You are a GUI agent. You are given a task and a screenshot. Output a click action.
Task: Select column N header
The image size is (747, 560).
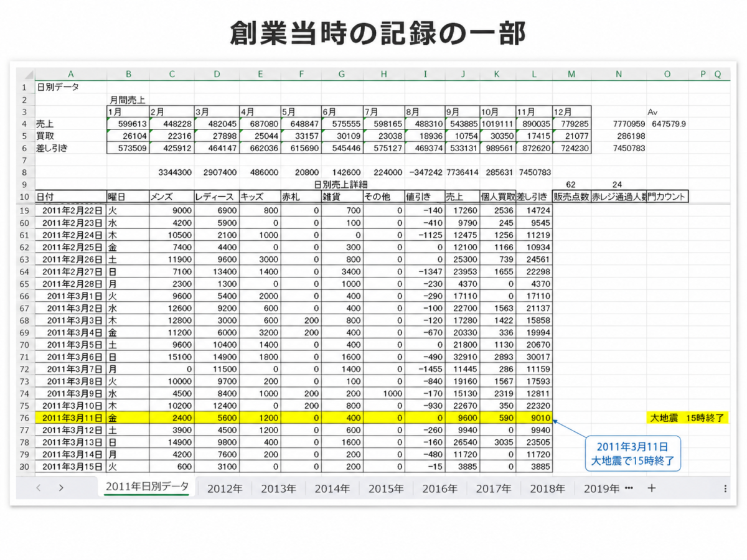tap(619, 75)
